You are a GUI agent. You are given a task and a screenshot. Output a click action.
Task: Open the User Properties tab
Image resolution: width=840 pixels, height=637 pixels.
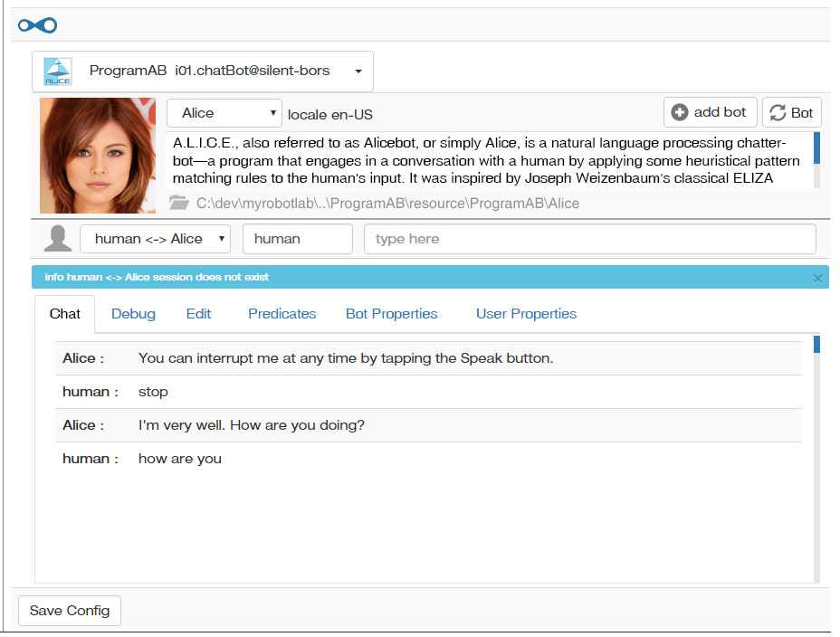[x=526, y=314]
